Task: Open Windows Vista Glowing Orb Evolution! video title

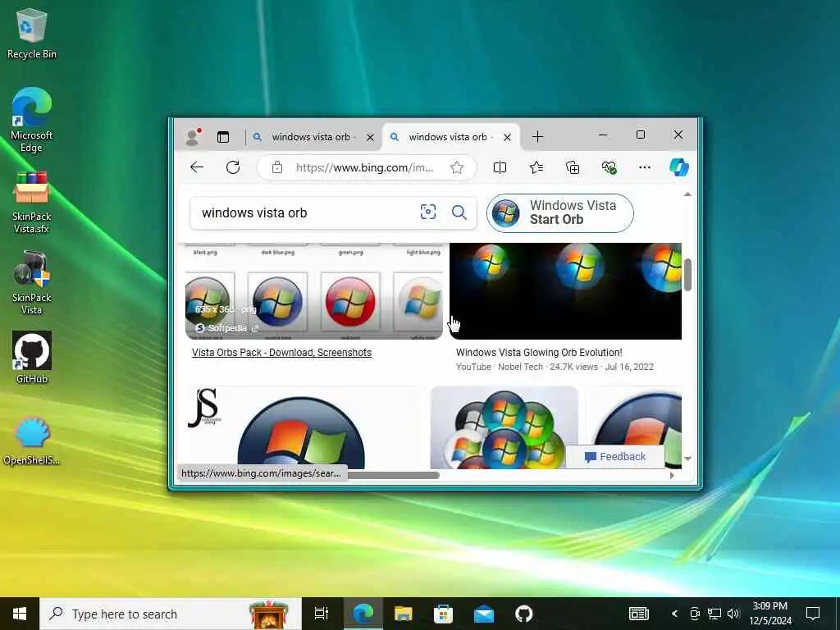Action: coord(539,353)
